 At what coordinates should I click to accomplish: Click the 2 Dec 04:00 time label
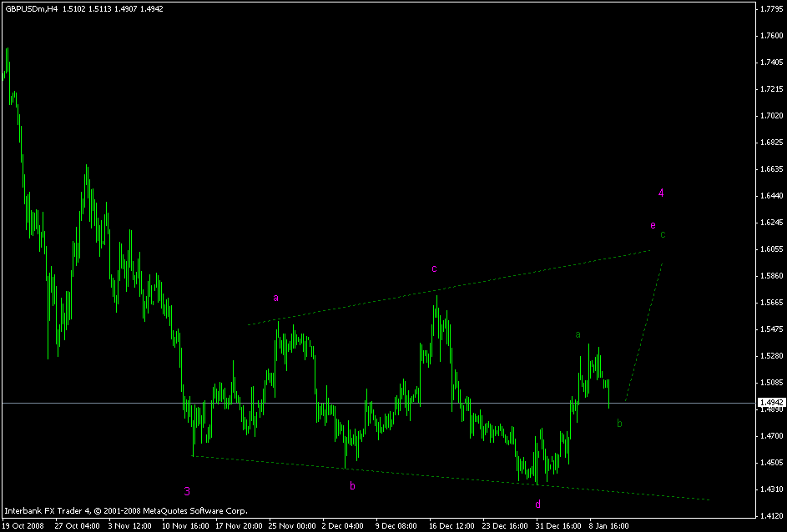[343, 525]
